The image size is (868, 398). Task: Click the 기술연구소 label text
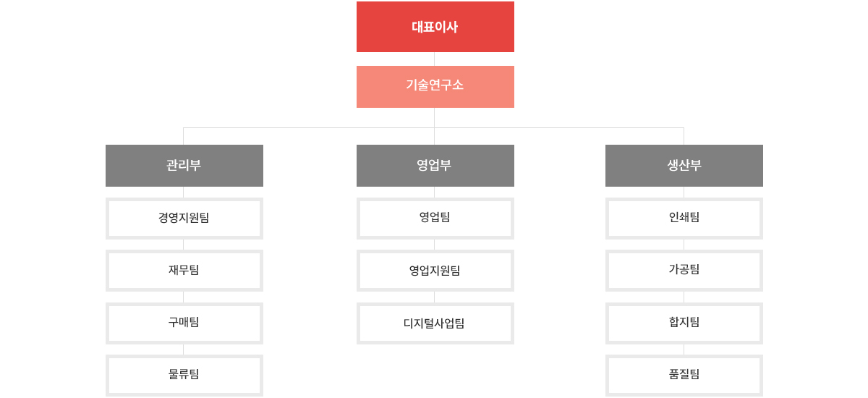[x=435, y=85]
